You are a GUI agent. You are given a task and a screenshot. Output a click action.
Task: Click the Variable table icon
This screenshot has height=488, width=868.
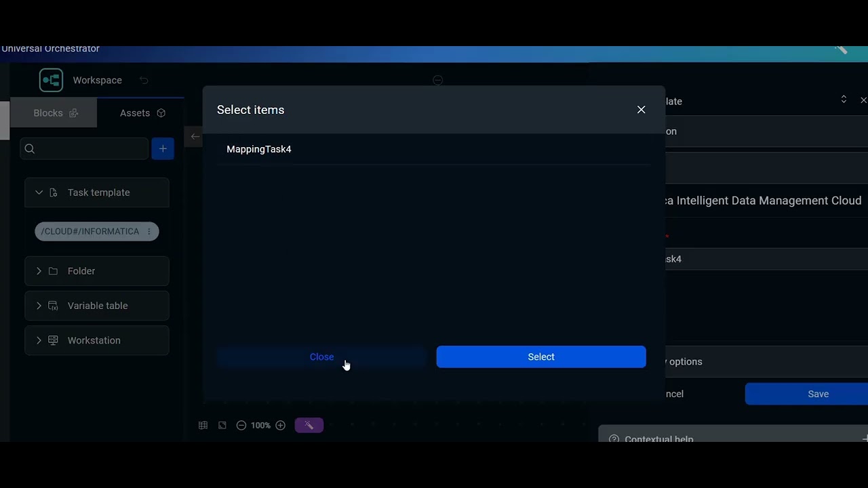(x=54, y=306)
